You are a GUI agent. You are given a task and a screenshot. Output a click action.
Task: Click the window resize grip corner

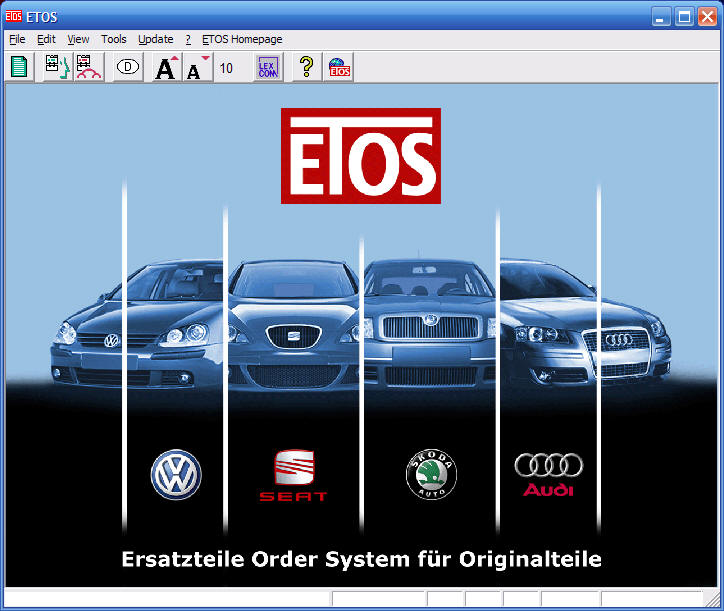click(711, 599)
